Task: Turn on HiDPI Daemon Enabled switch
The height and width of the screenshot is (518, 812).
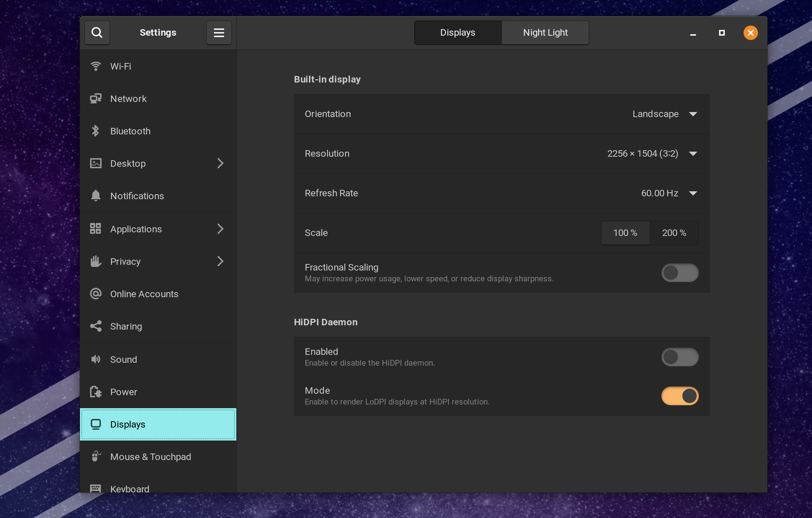Action: tap(679, 357)
